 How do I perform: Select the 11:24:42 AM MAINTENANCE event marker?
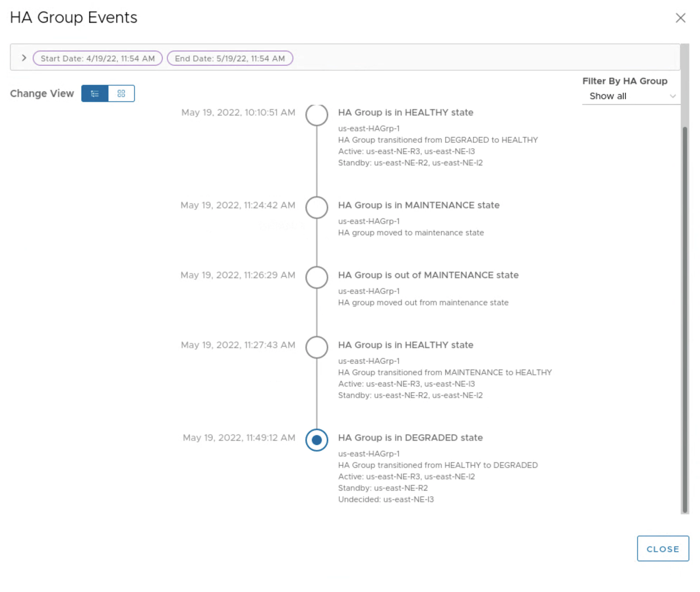[x=317, y=207]
